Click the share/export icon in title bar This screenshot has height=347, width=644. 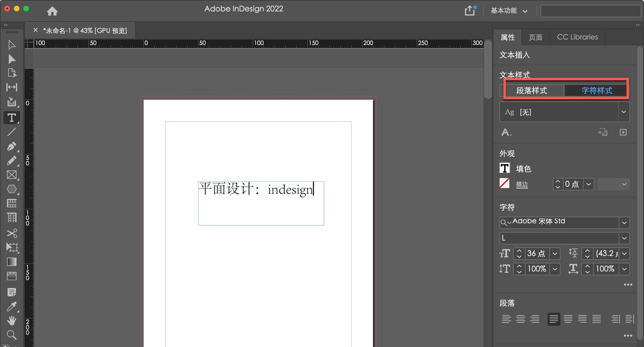[x=470, y=10]
